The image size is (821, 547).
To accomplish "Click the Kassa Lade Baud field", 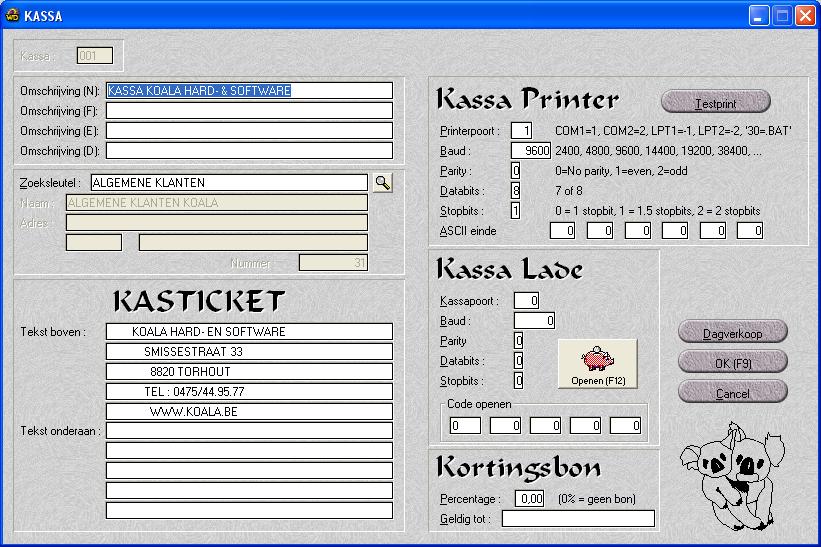I will pyautogui.click(x=535, y=321).
